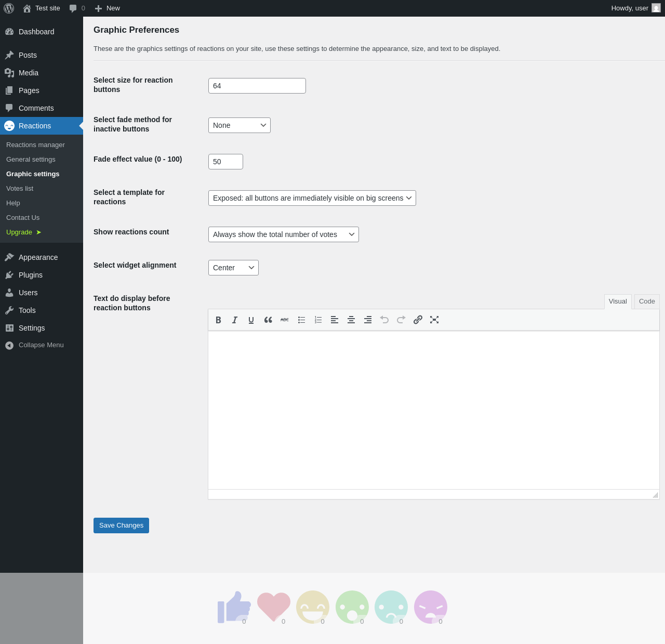The width and height of the screenshot is (665, 644).
Task: Center-align text in the editor
Action: pyautogui.click(x=351, y=320)
